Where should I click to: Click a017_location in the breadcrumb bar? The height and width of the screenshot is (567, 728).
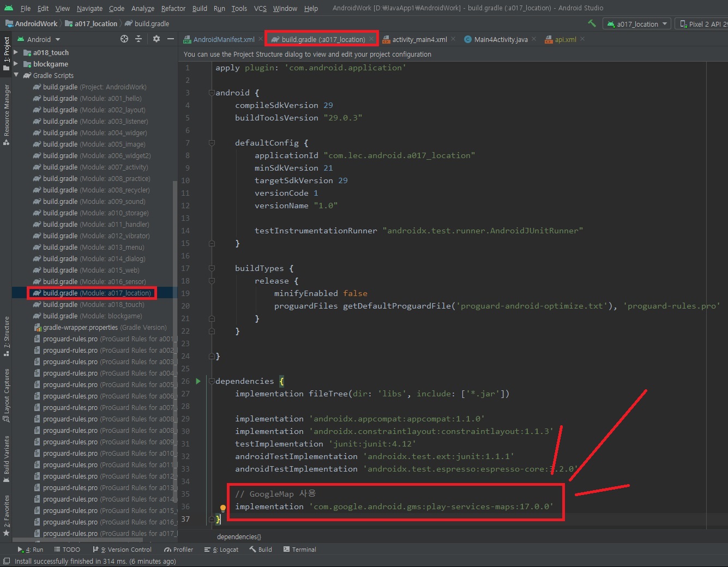click(x=91, y=23)
